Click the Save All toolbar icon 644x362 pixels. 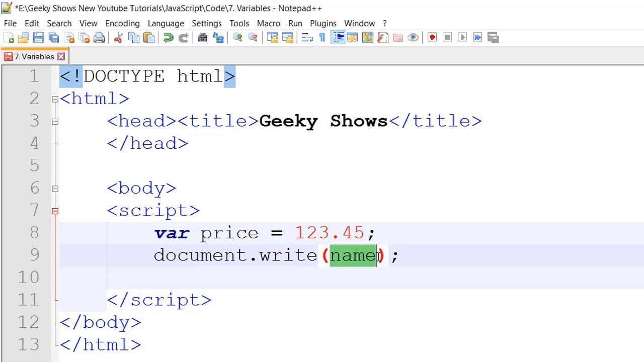pyautogui.click(x=54, y=38)
